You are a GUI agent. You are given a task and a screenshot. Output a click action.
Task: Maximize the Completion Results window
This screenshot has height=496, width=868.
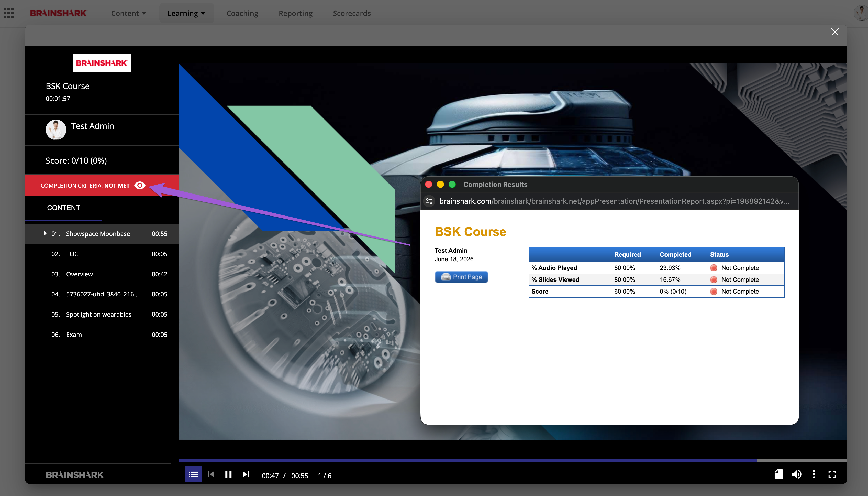[x=452, y=184]
